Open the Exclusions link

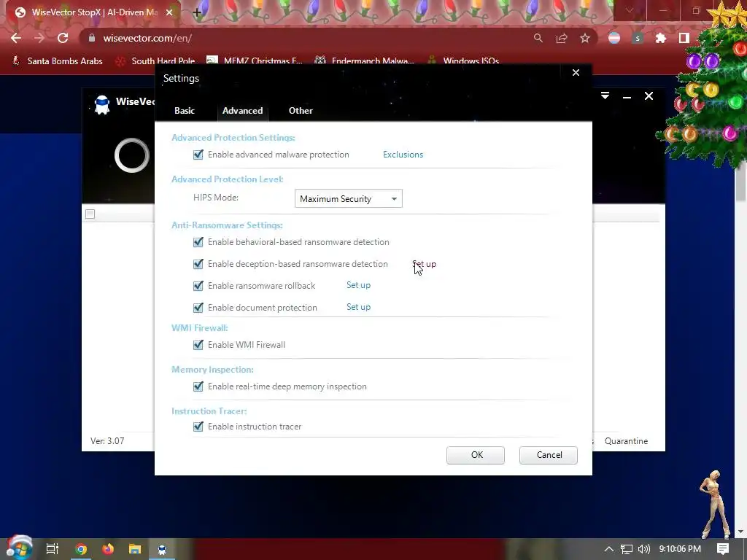click(x=403, y=155)
